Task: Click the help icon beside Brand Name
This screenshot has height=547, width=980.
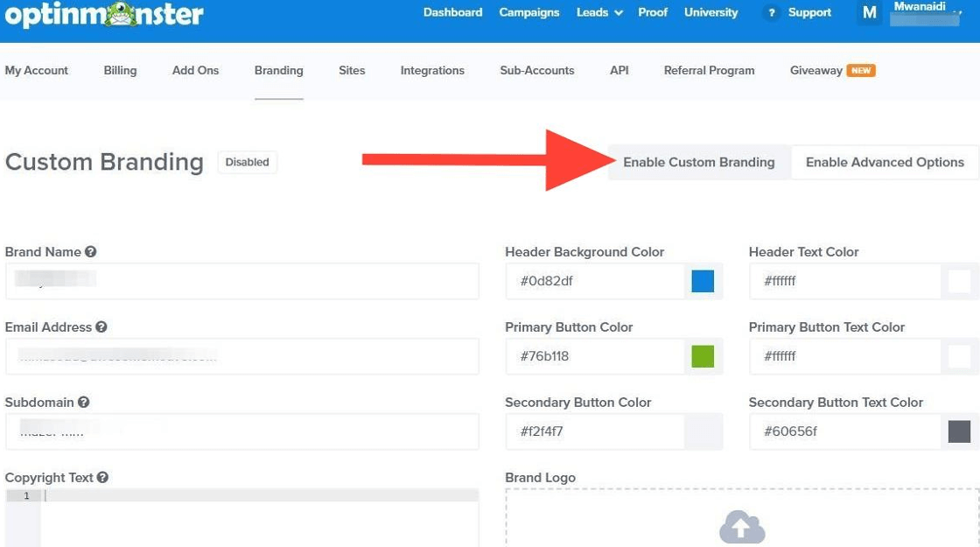Action: (x=90, y=252)
